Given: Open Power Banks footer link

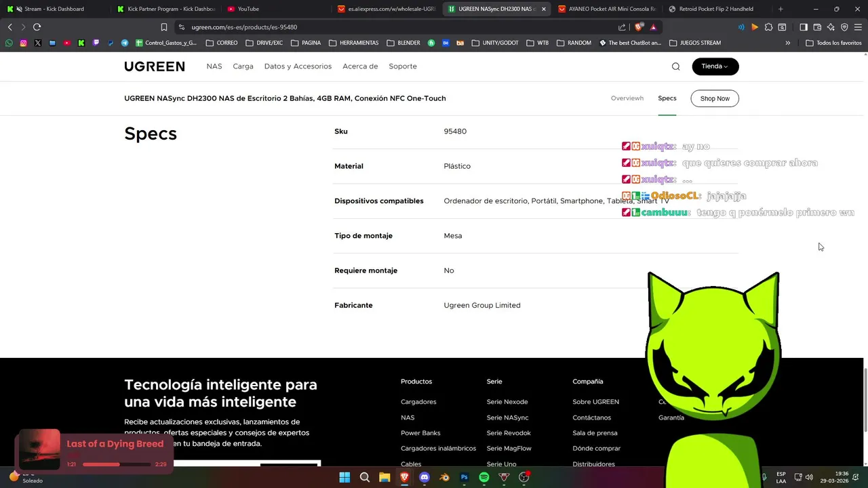Looking at the screenshot, I should [420, 433].
